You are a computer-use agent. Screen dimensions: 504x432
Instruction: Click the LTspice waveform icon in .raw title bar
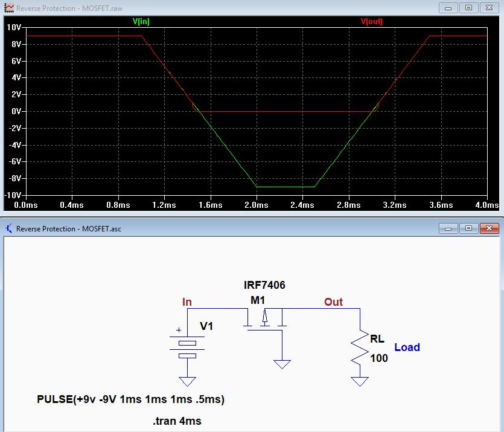tap(9, 8)
